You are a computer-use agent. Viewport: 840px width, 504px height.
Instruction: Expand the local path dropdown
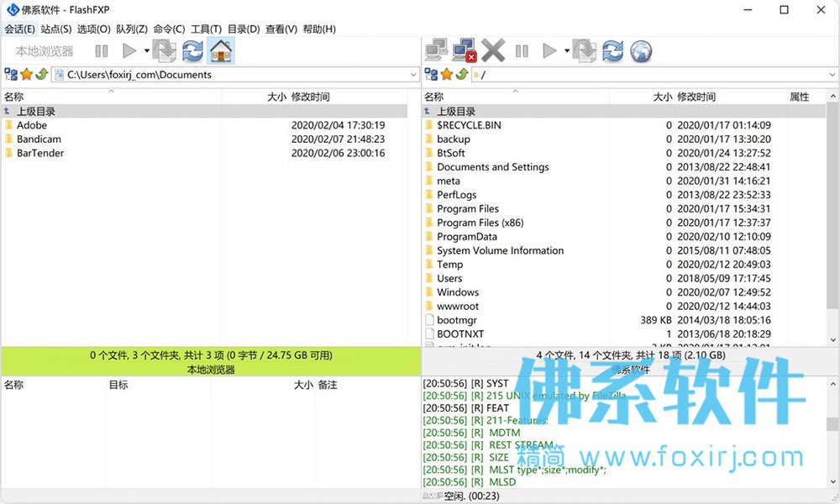(413, 75)
